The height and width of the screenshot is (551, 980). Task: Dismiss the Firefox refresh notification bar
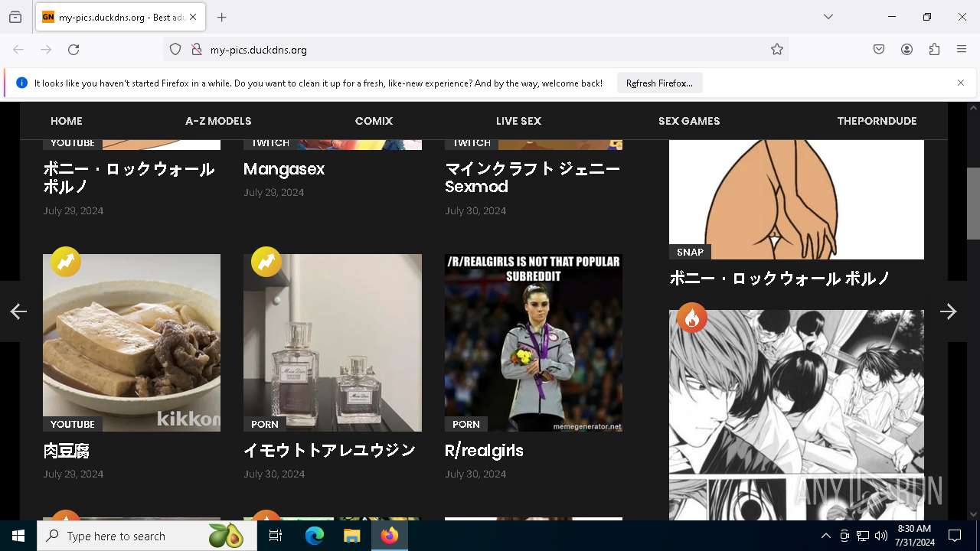point(961,83)
